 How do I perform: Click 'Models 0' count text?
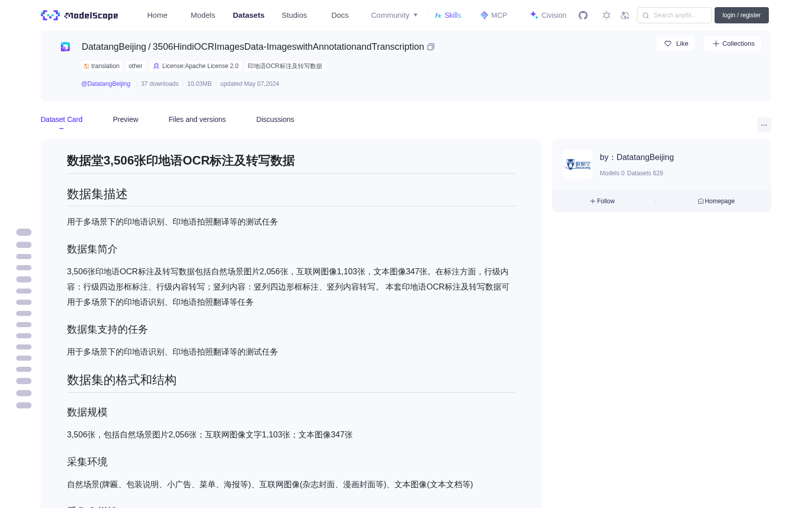(x=612, y=173)
